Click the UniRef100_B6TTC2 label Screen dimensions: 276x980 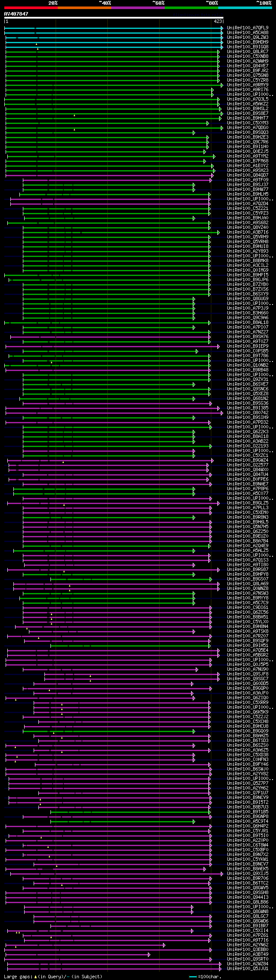pos(248,883)
